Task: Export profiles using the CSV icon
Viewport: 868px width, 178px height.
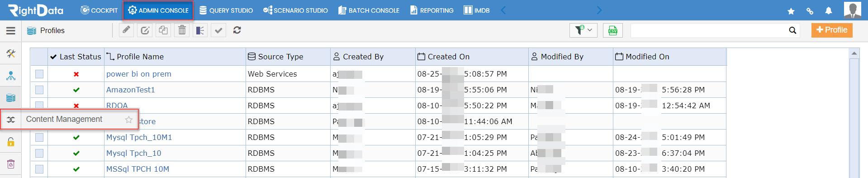Action: (x=612, y=30)
